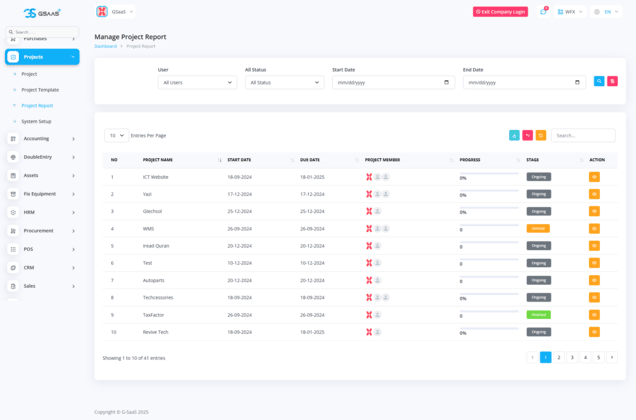Click Exit Company Login button
Image resolution: width=636 pixels, height=420 pixels.
point(500,12)
